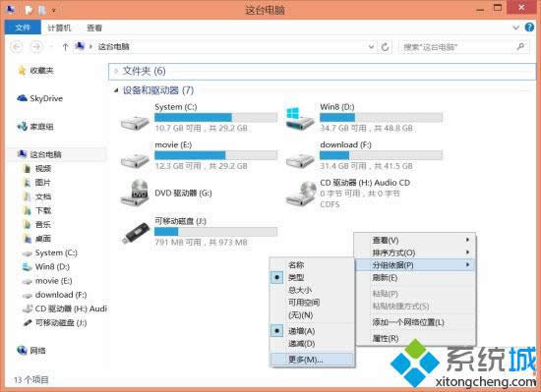541x392 pixels.
Task: Click the new folder icon in title bar
Action: [x=41, y=11]
